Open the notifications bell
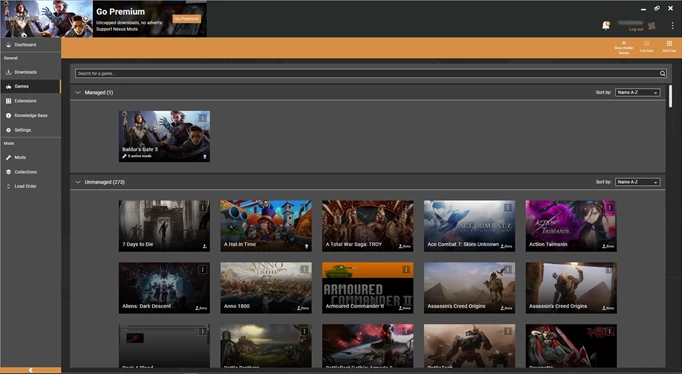Image resolution: width=682 pixels, height=374 pixels. 605,26
